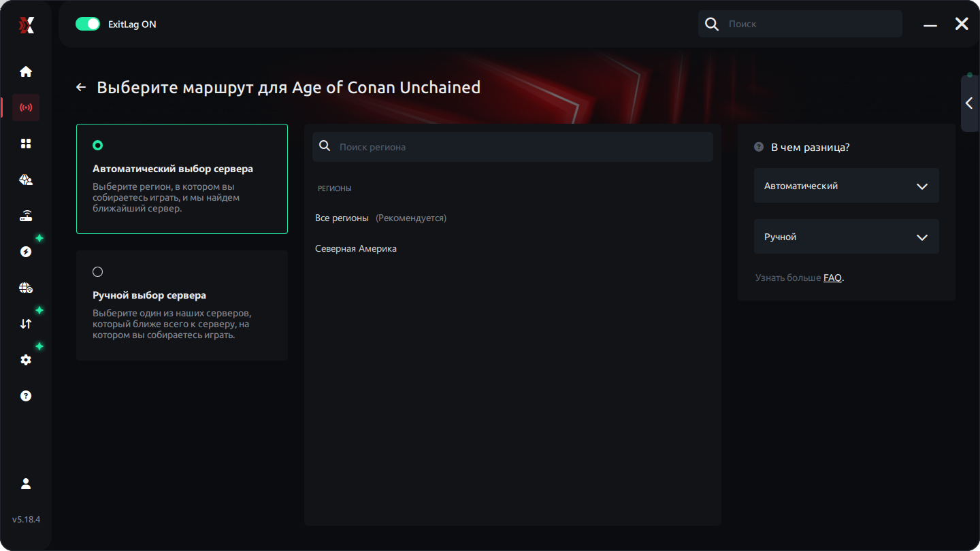980x551 pixels.
Task: Select 'Автоматический выбор сервера' radio button
Action: (x=97, y=145)
